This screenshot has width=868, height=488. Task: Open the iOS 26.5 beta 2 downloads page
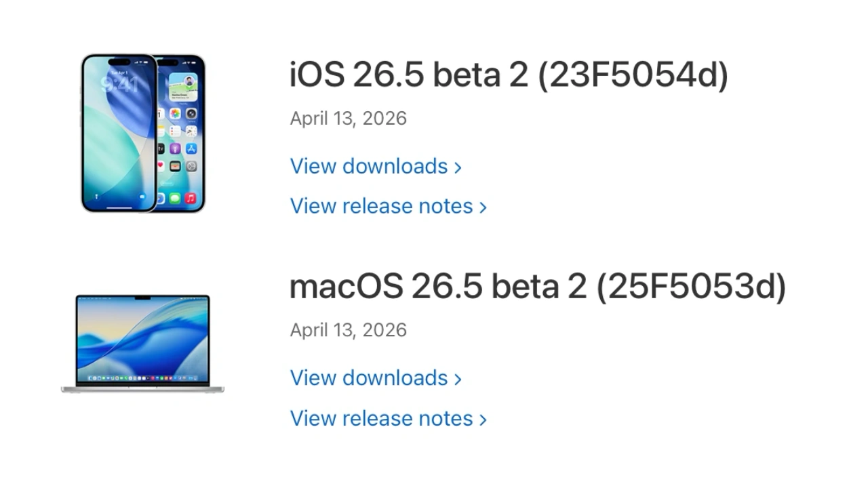pos(370,166)
